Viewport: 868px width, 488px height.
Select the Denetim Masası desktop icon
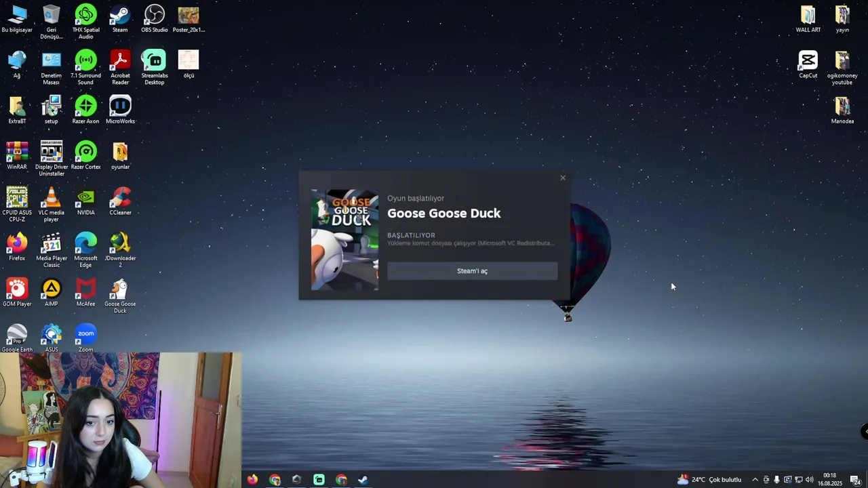(52, 68)
